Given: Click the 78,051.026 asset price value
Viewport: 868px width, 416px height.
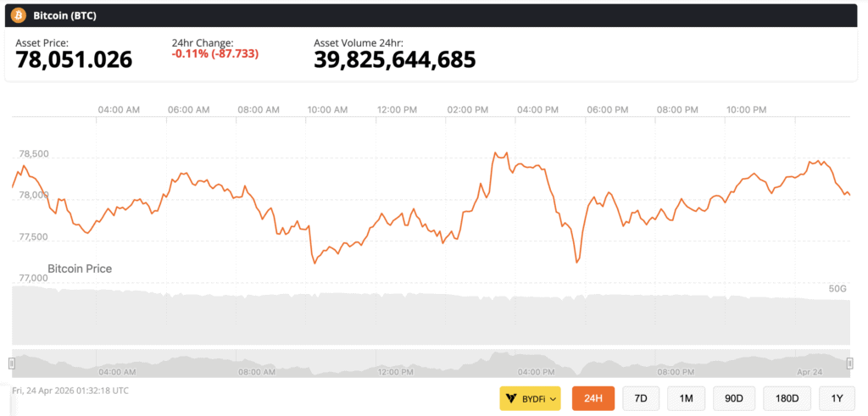Looking at the screenshot, I should 74,59.
